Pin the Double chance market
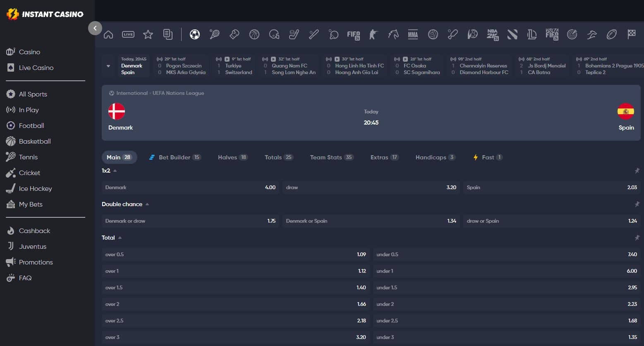This screenshot has height=346, width=644. [x=637, y=204]
